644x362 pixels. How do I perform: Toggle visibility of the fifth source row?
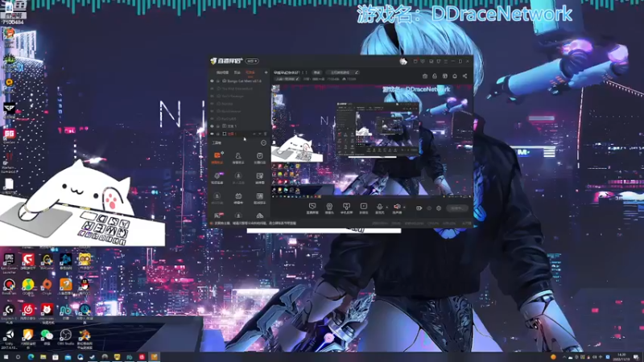(x=212, y=111)
